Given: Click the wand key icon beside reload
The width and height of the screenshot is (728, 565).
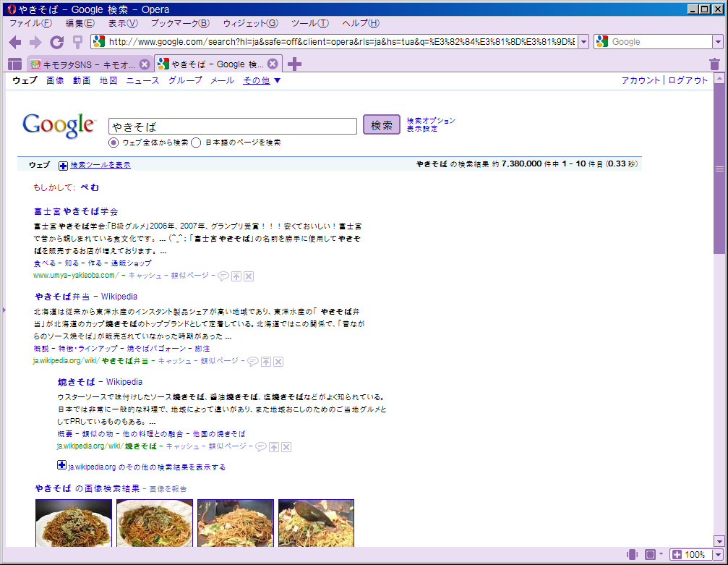Looking at the screenshot, I should pyautogui.click(x=77, y=42).
